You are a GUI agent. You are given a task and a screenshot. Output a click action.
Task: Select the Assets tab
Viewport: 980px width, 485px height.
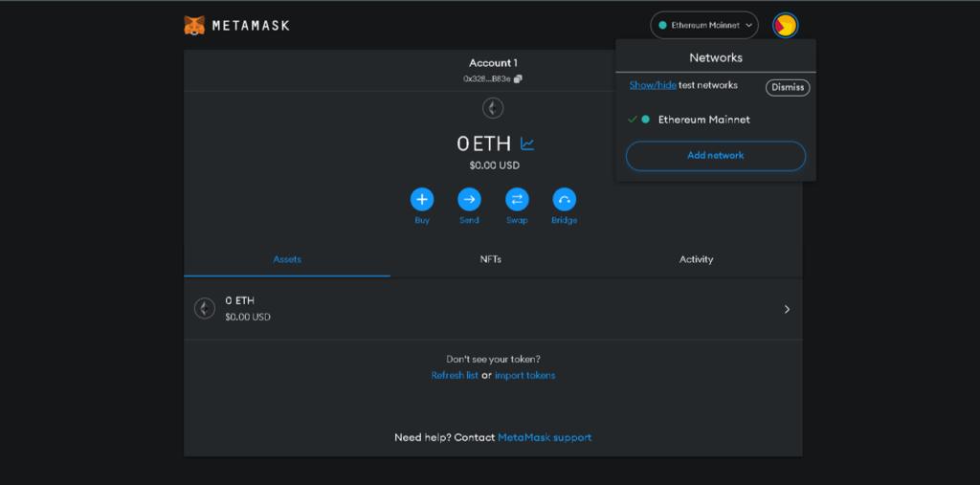pyautogui.click(x=287, y=259)
